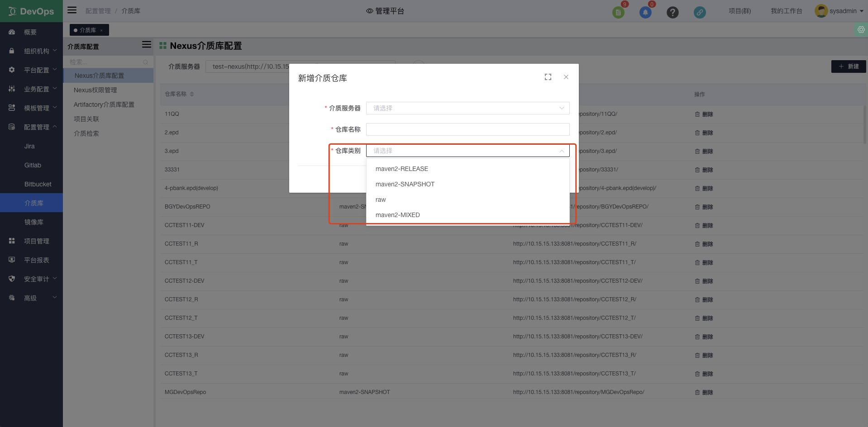Screen dimensions: 868x427
Task: Expand the dialog to fullscreen
Action: [548, 77]
